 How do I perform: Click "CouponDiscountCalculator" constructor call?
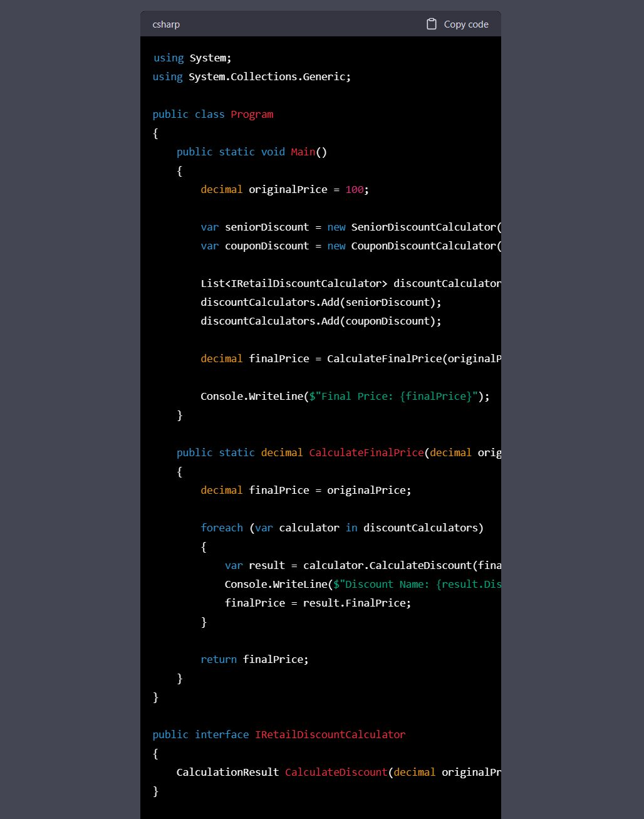pos(423,246)
